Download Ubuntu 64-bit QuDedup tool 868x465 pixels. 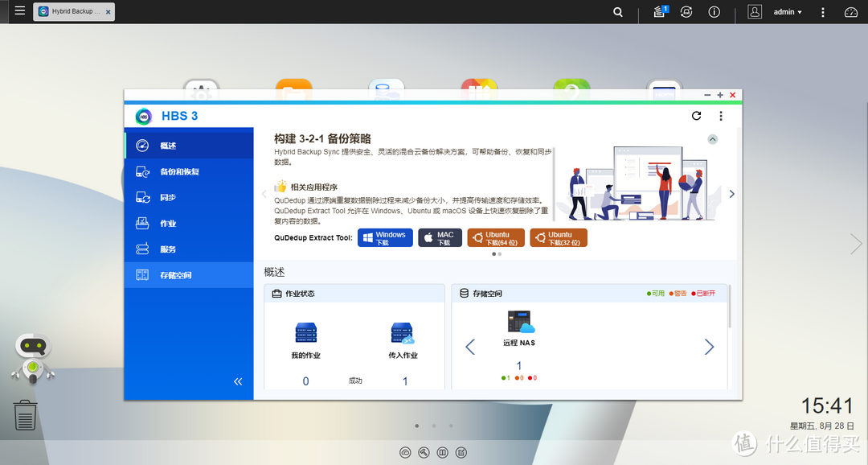495,238
